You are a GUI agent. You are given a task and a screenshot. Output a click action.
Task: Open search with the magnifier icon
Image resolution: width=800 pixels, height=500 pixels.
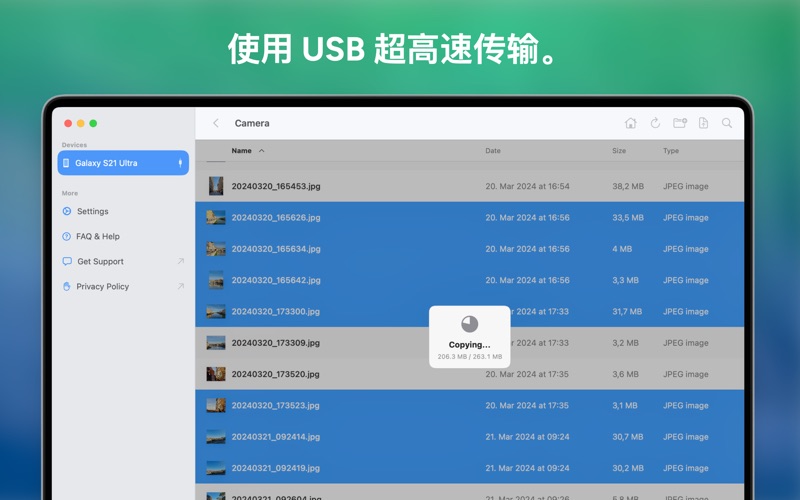coord(727,123)
